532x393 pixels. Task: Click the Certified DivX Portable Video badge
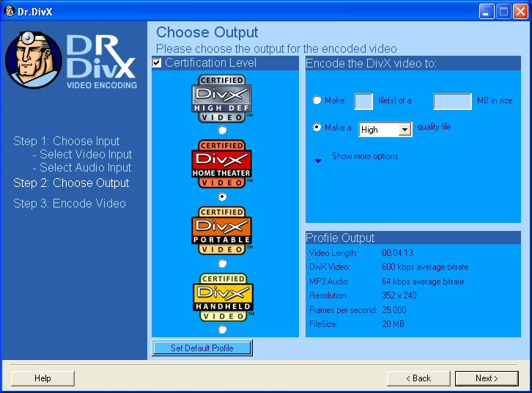click(x=222, y=230)
